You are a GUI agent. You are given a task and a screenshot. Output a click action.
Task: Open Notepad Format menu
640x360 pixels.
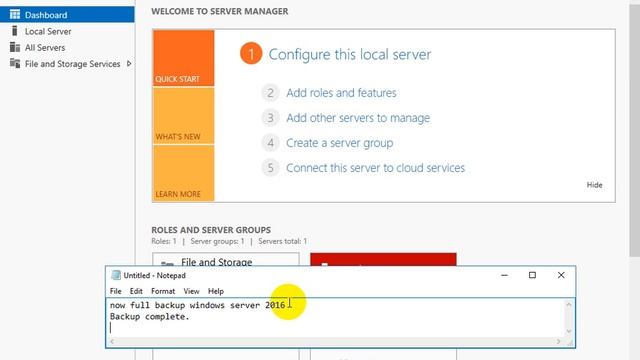163,291
